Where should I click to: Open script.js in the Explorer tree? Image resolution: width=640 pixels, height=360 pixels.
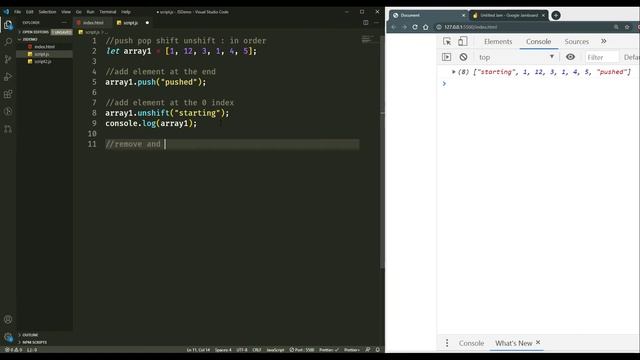point(44,54)
